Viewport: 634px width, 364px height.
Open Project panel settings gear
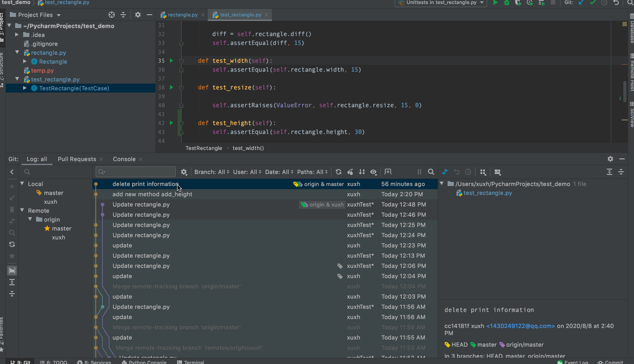(138, 15)
